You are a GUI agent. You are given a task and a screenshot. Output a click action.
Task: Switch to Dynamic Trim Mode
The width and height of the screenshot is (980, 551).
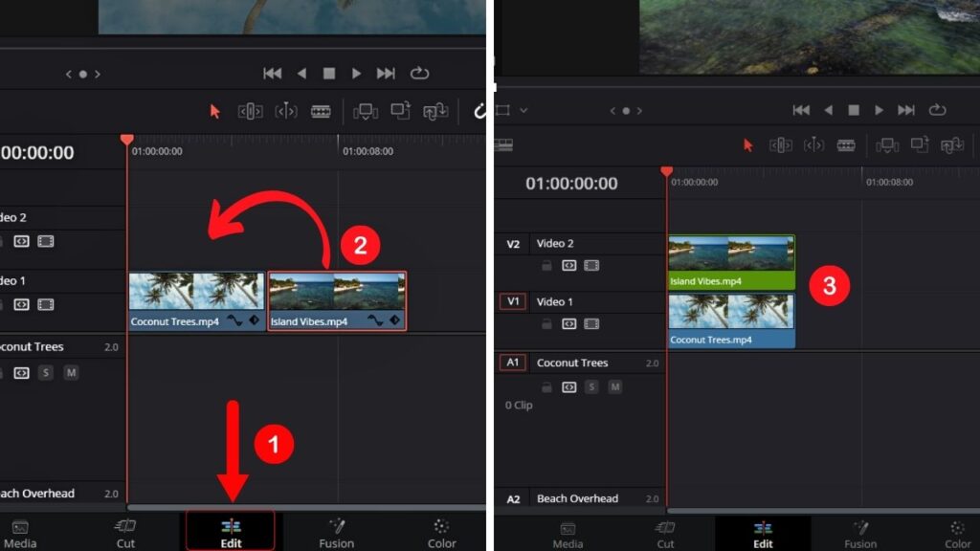(286, 112)
